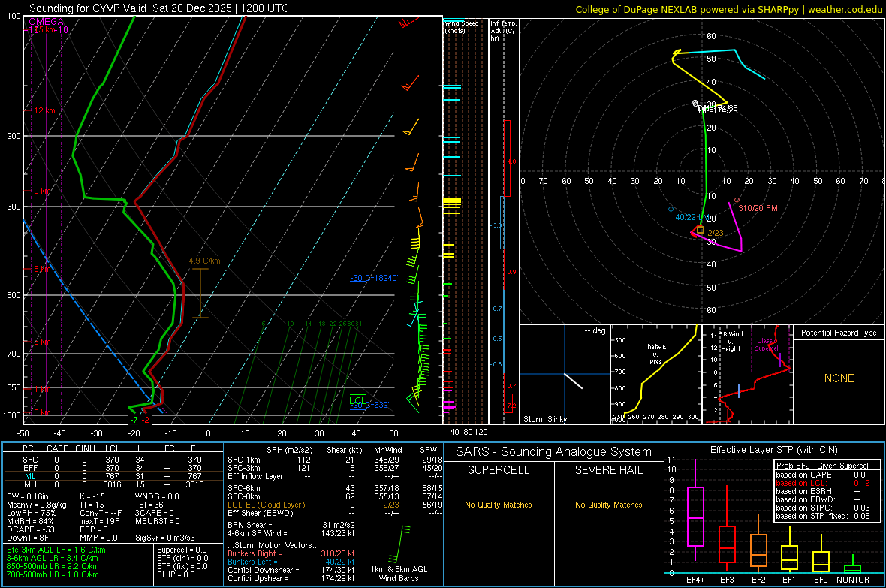Click 'No Quality Matches' under SEVERE HAIL
The height and width of the screenshot is (588, 886).
pyautogui.click(x=608, y=505)
